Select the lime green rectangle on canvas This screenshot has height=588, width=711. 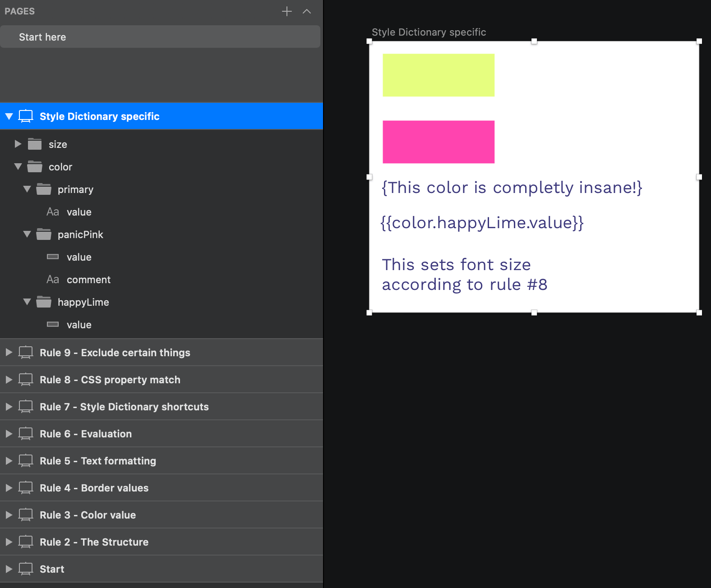pyautogui.click(x=439, y=75)
